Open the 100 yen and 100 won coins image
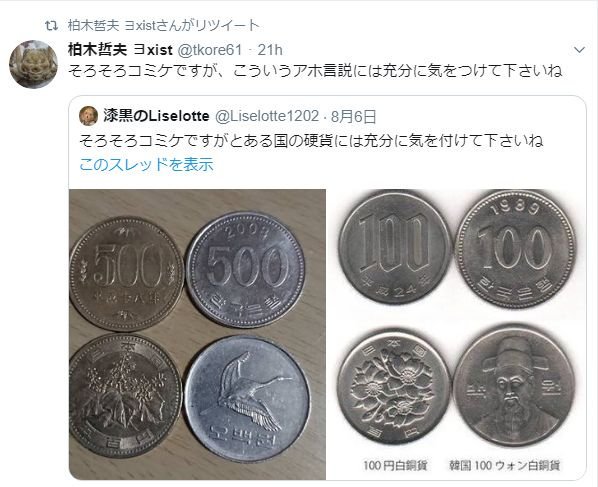The width and height of the screenshot is (598, 487). click(456, 334)
